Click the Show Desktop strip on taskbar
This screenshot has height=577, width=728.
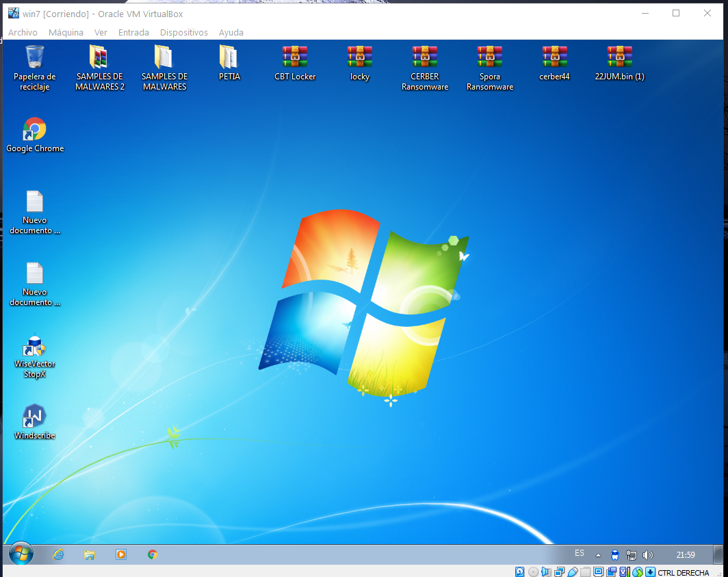(717, 554)
